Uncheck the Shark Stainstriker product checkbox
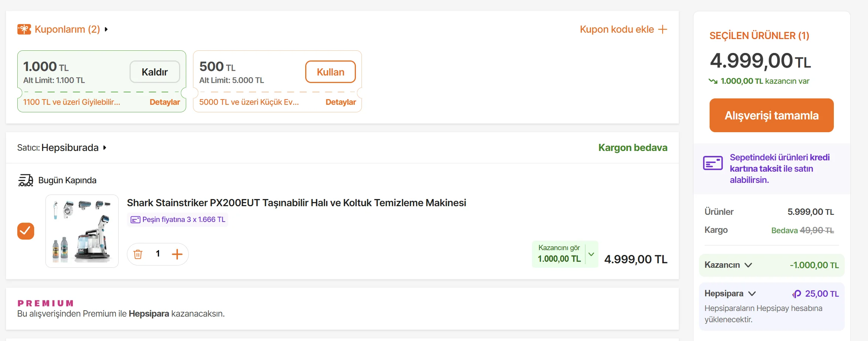 tap(26, 231)
